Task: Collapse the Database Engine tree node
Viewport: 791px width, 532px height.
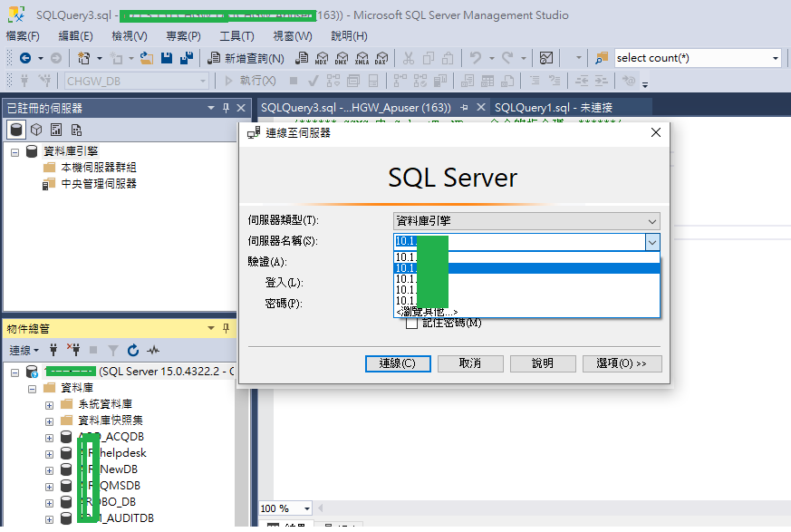Action: point(15,151)
